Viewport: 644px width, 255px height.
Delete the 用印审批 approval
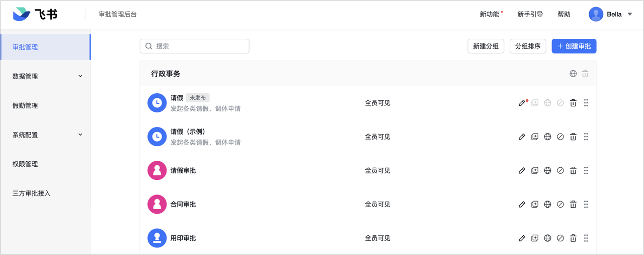pyautogui.click(x=573, y=238)
